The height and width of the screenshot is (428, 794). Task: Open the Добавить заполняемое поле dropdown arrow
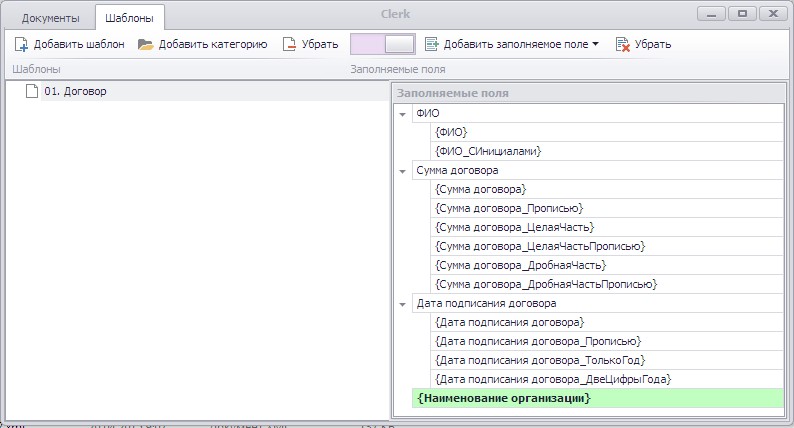click(x=596, y=44)
